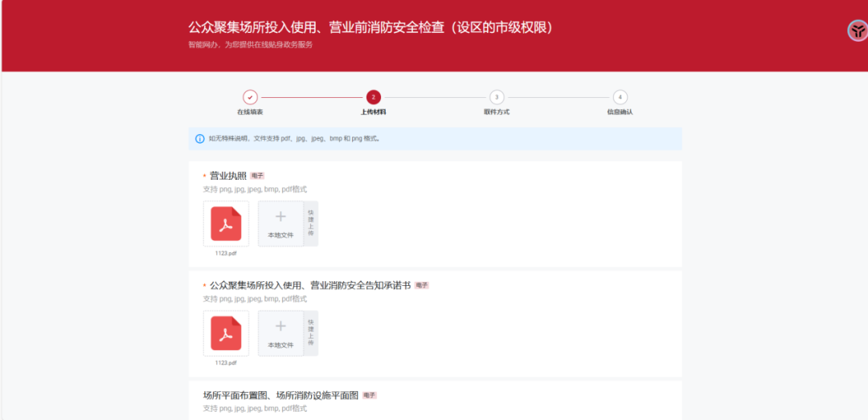This screenshot has height=420, width=868.
Task: Open the PDF file icon under 营业执照
Action: tap(226, 223)
